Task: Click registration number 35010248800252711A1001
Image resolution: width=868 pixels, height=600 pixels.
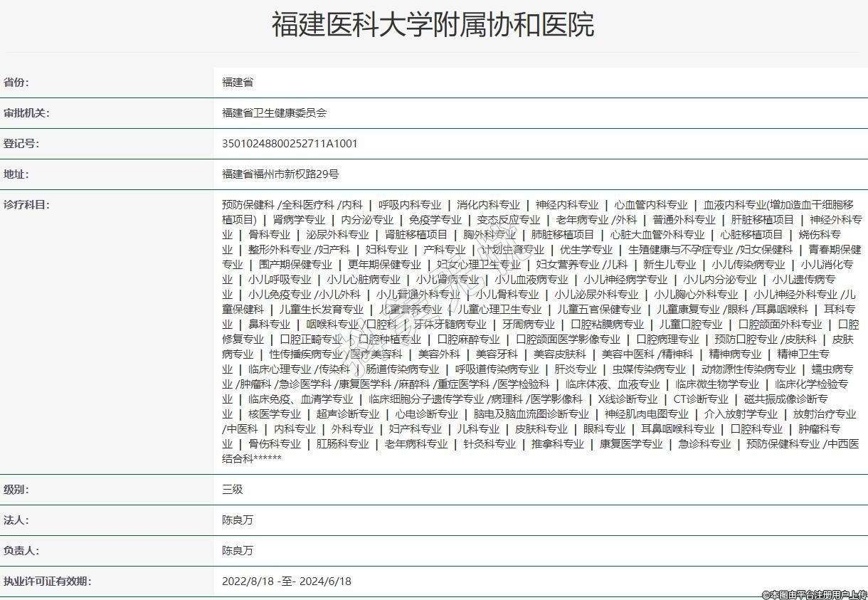Action: [x=290, y=144]
